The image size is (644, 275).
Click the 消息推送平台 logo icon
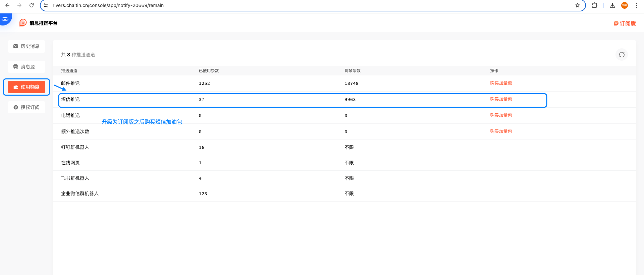[x=23, y=23]
